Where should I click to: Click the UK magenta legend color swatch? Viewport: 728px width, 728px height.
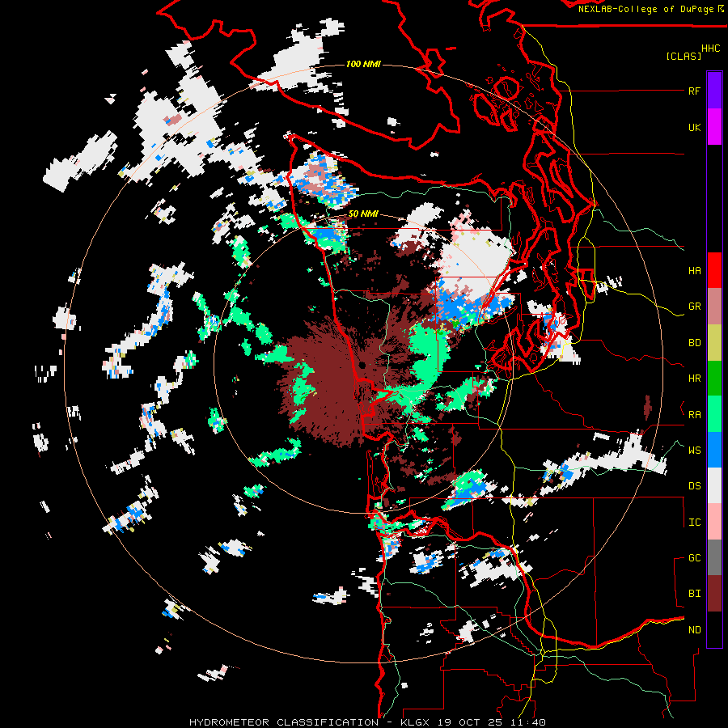click(x=714, y=127)
